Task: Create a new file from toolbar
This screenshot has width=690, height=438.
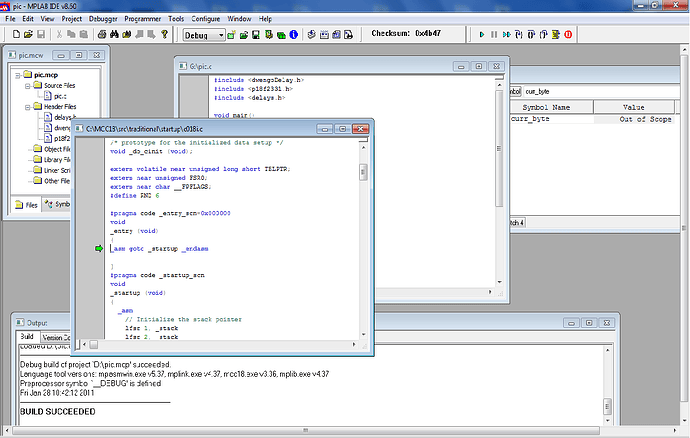Action: [16, 34]
